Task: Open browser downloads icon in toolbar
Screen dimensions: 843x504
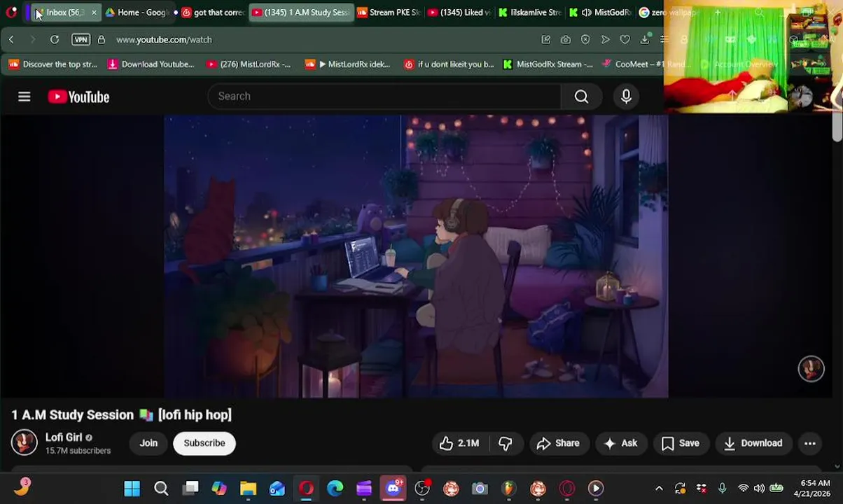Action: pyautogui.click(x=644, y=40)
